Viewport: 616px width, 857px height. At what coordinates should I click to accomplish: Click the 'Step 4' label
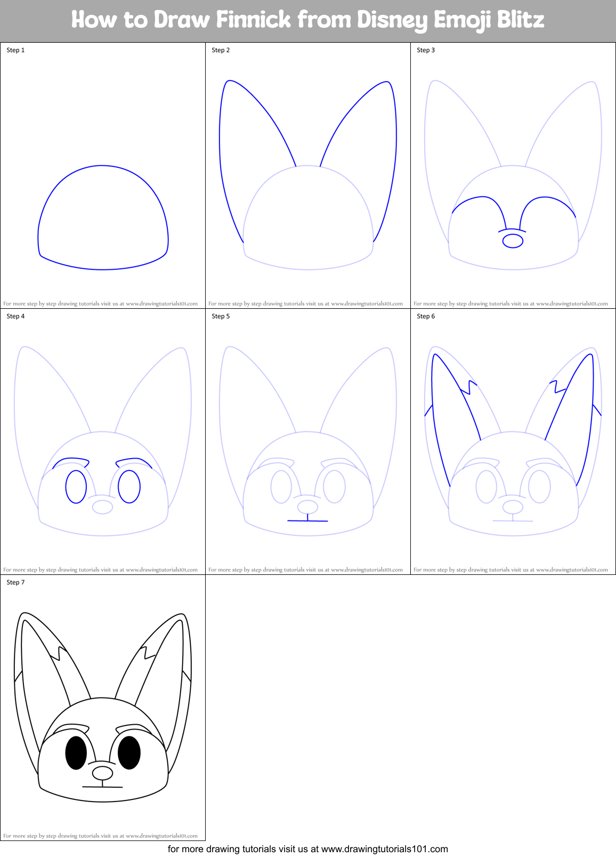click(x=15, y=316)
